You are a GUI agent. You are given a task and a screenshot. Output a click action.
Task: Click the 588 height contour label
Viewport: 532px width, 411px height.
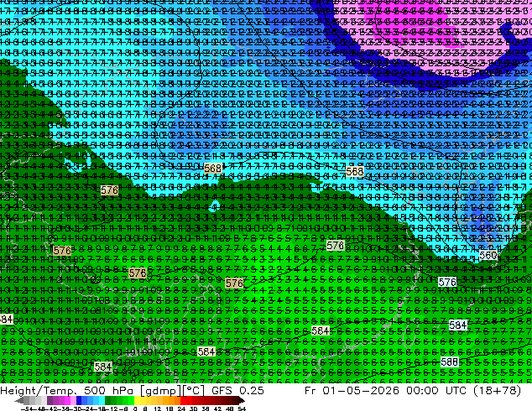pos(450,362)
